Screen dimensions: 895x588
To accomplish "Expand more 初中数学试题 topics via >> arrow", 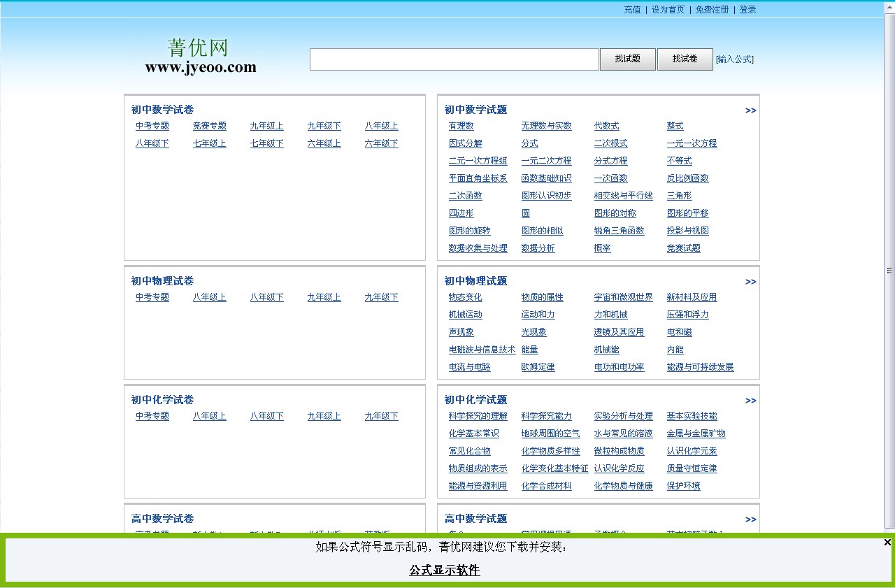I will click(x=750, y=110).
